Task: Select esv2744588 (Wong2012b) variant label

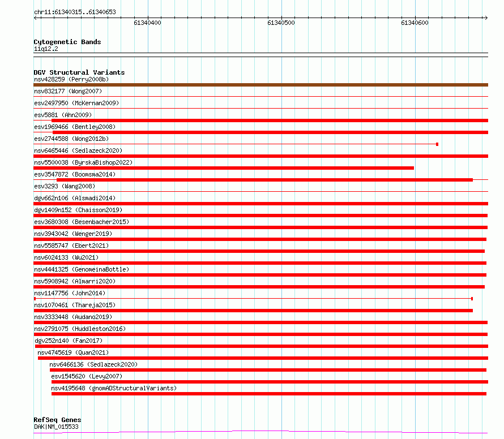Action: [x=71, y=139]
